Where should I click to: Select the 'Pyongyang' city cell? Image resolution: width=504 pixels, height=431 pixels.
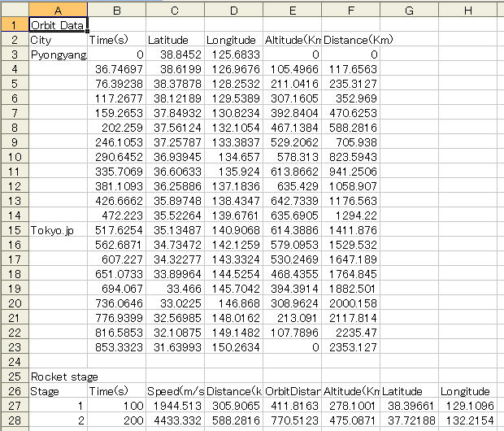pos(58,54)
